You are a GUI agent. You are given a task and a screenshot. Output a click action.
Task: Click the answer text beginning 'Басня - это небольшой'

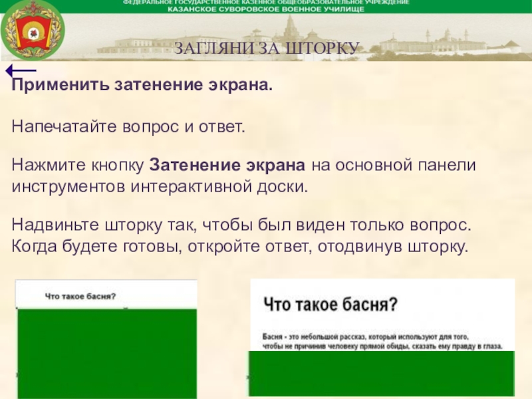tap(382, 342)
